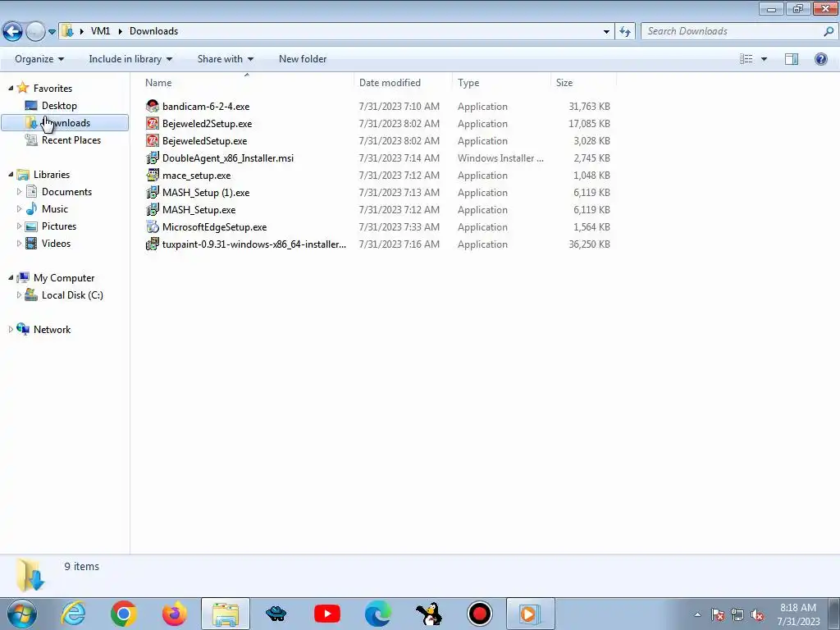This screenshot has height=630, width=840.
Task: Select the tuxpaint installer file icon
Action: point(153,244)
